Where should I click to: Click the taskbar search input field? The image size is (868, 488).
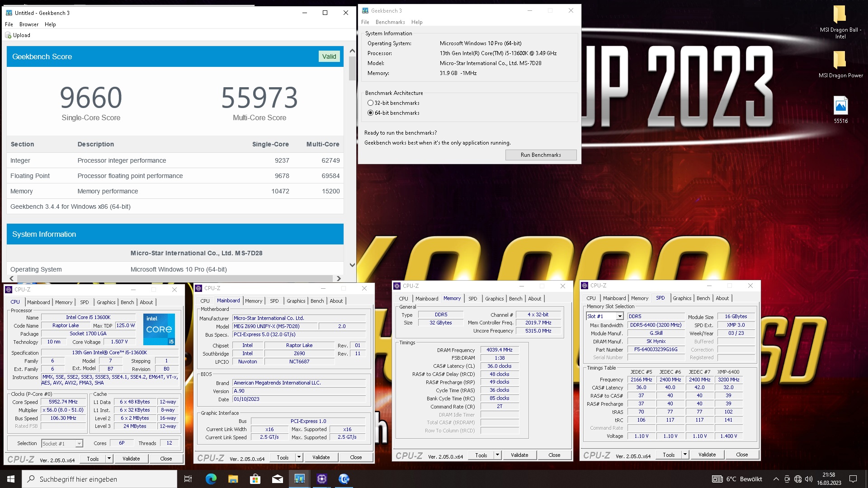coord(99,479)
